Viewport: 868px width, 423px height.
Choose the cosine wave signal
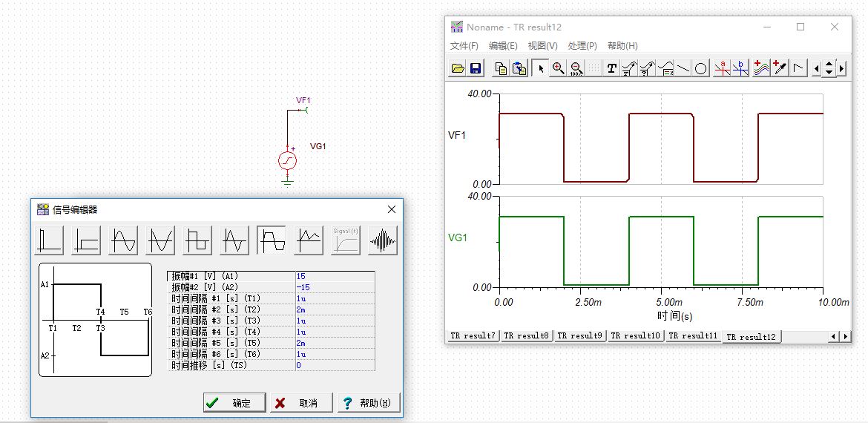160,240
